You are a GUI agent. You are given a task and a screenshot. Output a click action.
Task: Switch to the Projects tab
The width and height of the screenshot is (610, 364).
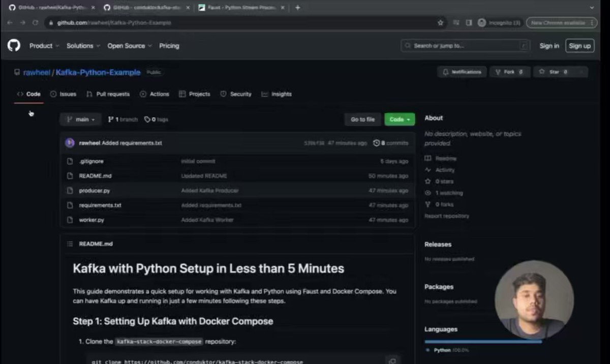coord(195,94)
